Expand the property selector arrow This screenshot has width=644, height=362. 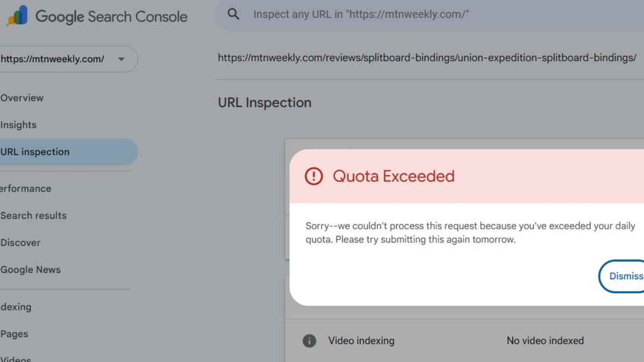[121, 59]
